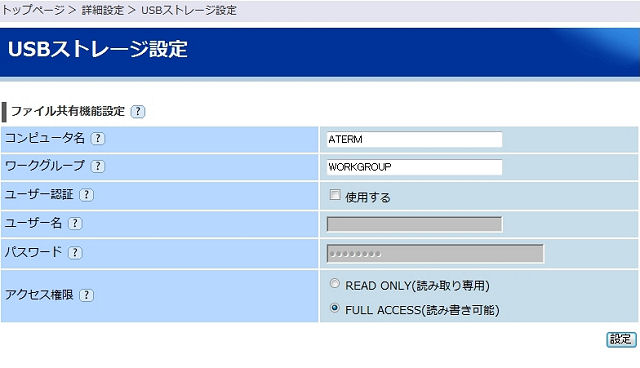
Task: Click the ファイル共有機能設定 section heading
Action: pyautogui.click(x=68, y=111)
